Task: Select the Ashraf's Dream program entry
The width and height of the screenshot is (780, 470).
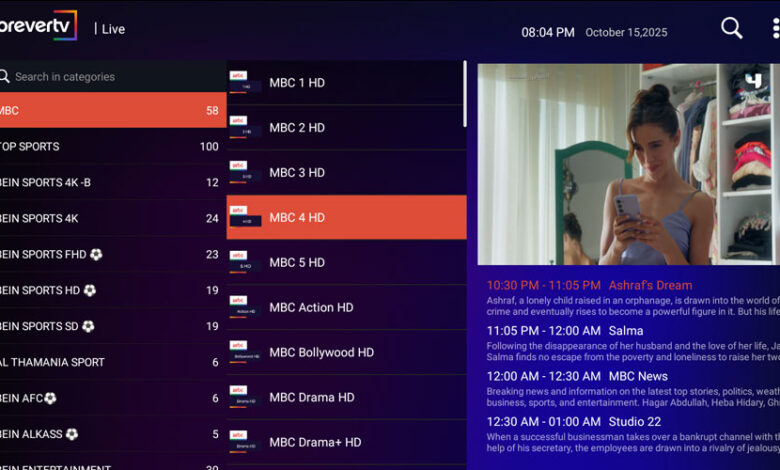Action: 628,286
